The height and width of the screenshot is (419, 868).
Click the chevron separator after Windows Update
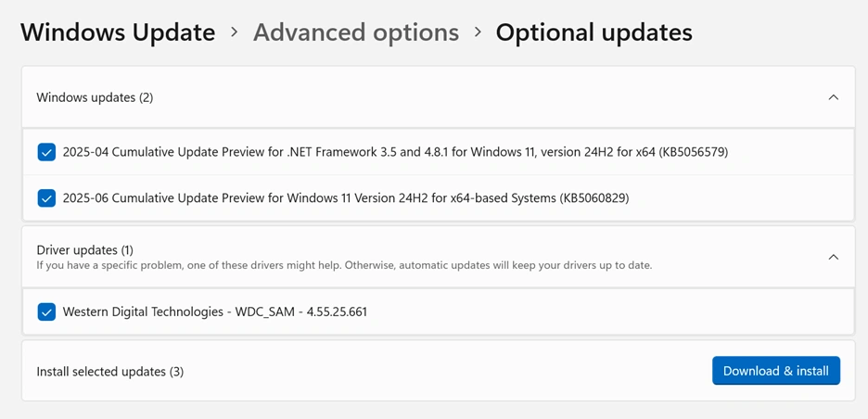235,32
